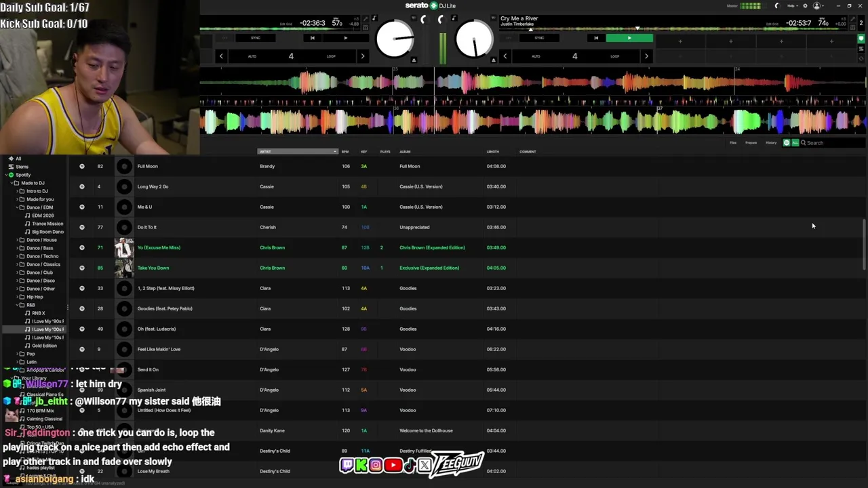Collapse the R&B folder
Image resolution: width=868 pixels, height=488 pixels.
point(18,305)
